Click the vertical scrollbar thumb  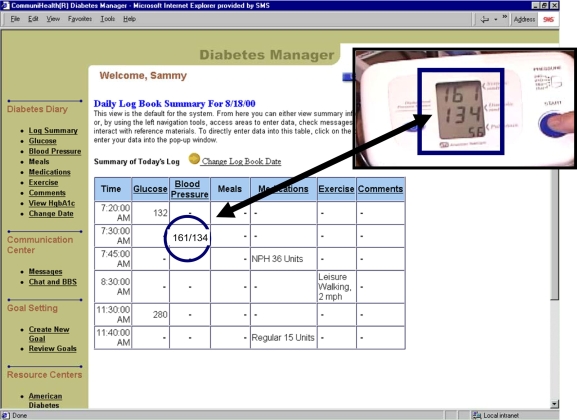pyautogui.click(x=555, y=236)
